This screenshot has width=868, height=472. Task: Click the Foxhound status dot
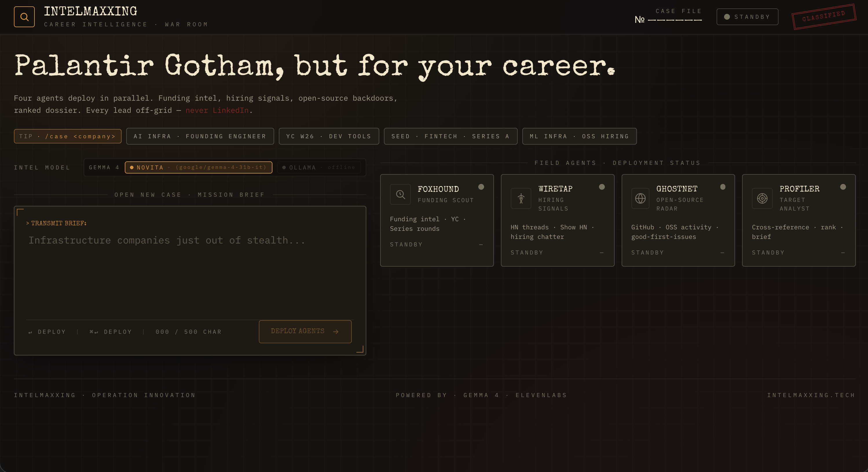tap(481, 187)
